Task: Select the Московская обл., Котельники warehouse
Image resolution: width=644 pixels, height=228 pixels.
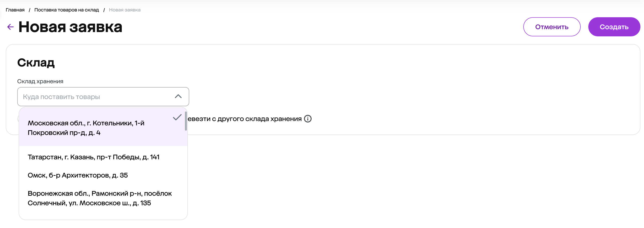Action: click(86, 128)
